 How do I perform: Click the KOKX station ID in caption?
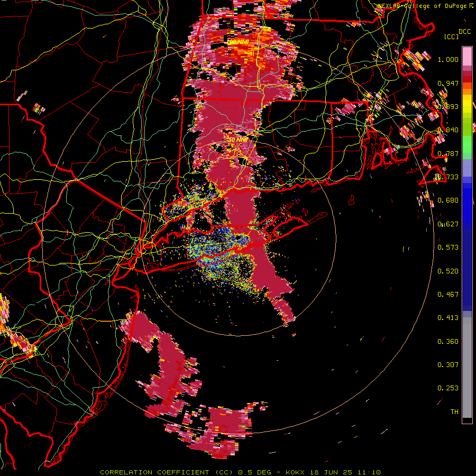[x=296, y=472]
